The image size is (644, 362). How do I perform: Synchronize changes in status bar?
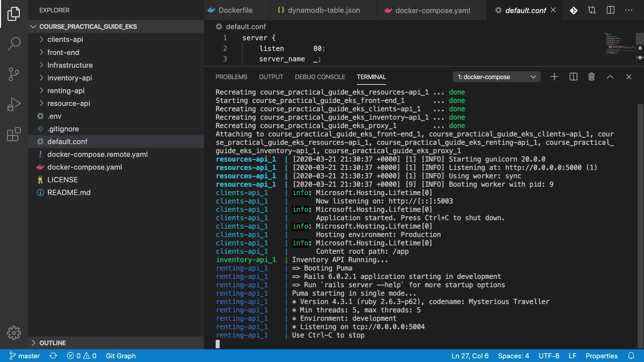point(53,356)
